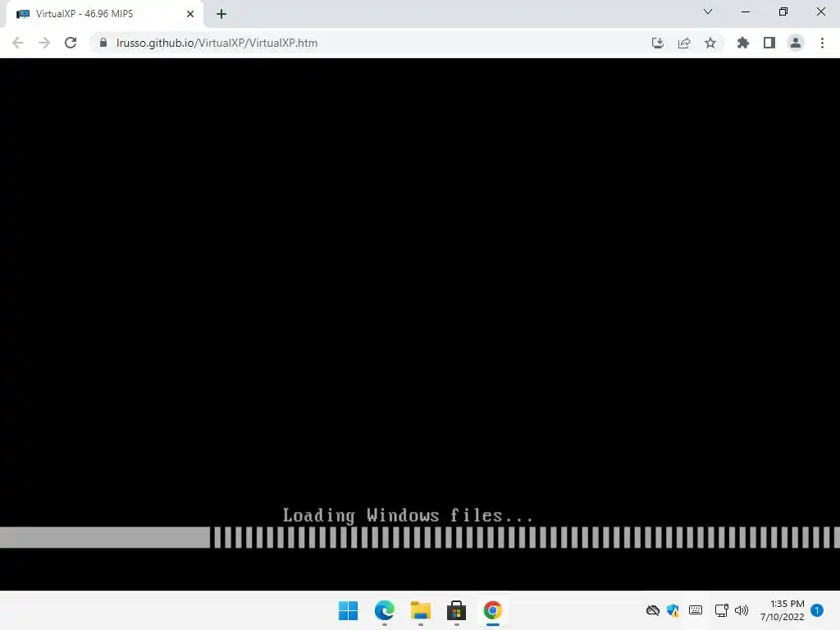Go forward to the next page

44,43
